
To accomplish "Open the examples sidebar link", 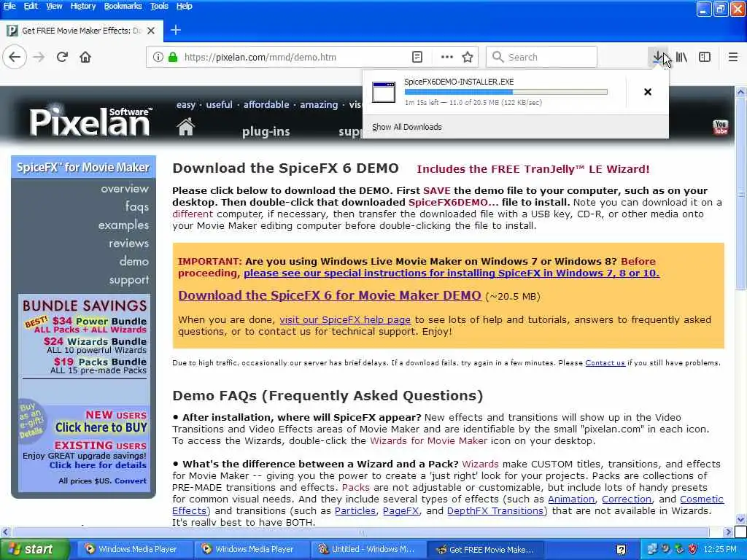I will pos(123,225).
